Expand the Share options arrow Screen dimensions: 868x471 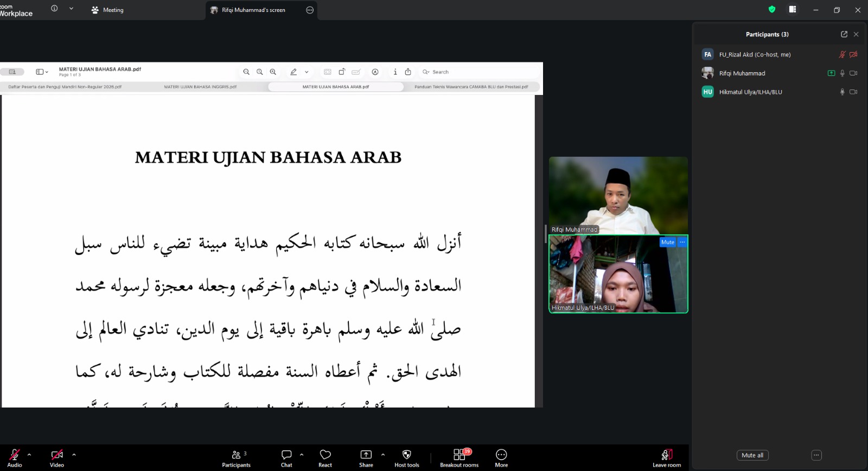click(383, 455)
